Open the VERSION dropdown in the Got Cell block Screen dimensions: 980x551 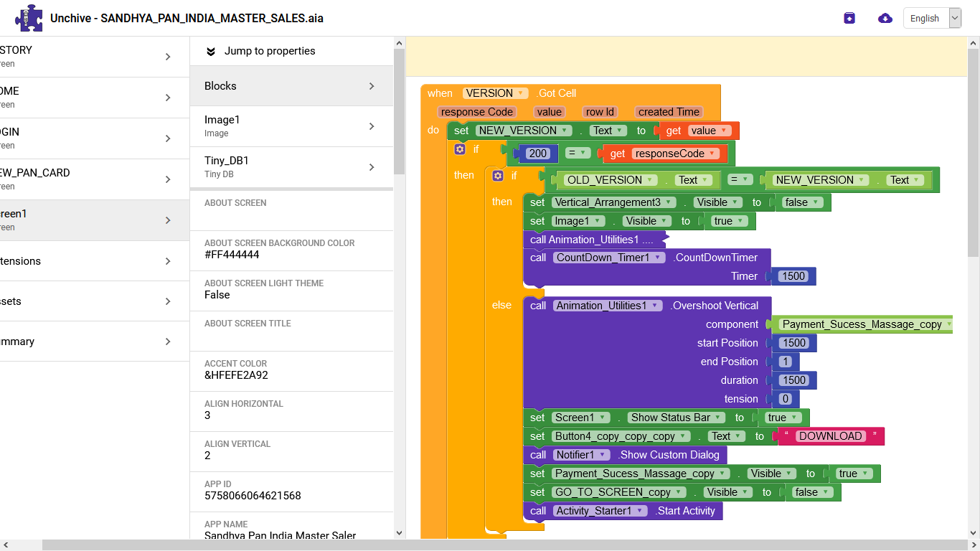click(522, 93)
